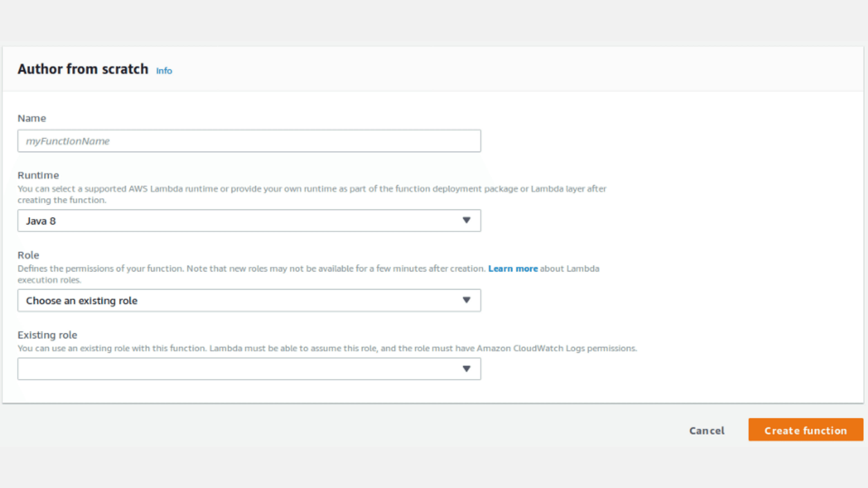Open the Existing role dropdown
The image size is (868, 488).
coord(249,368)
